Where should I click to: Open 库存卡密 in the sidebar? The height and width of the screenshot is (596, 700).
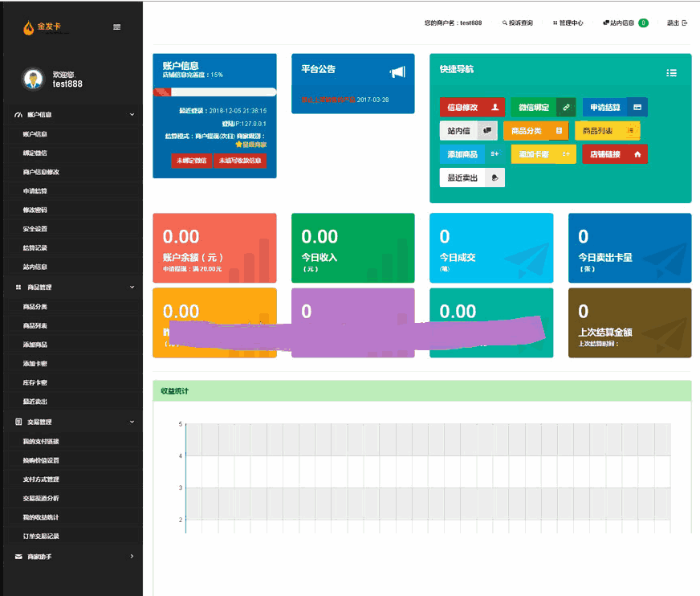pyautogui.click(x=35, y=382)
